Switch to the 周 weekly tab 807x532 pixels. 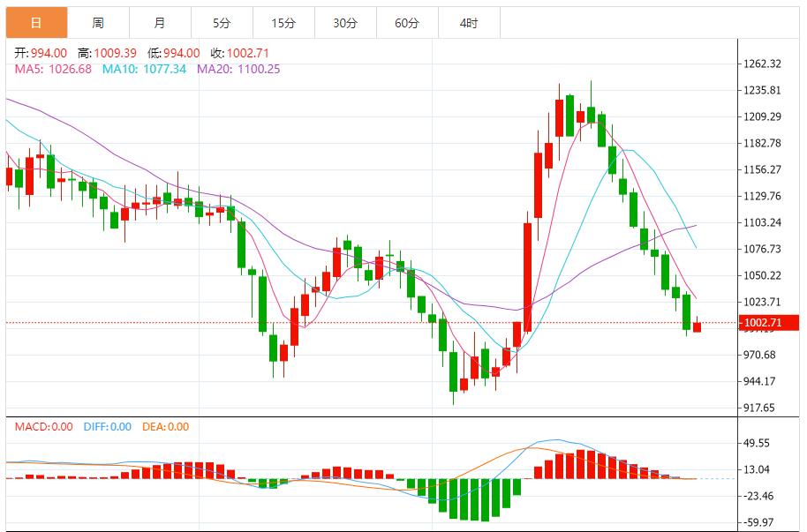point(98,23)
